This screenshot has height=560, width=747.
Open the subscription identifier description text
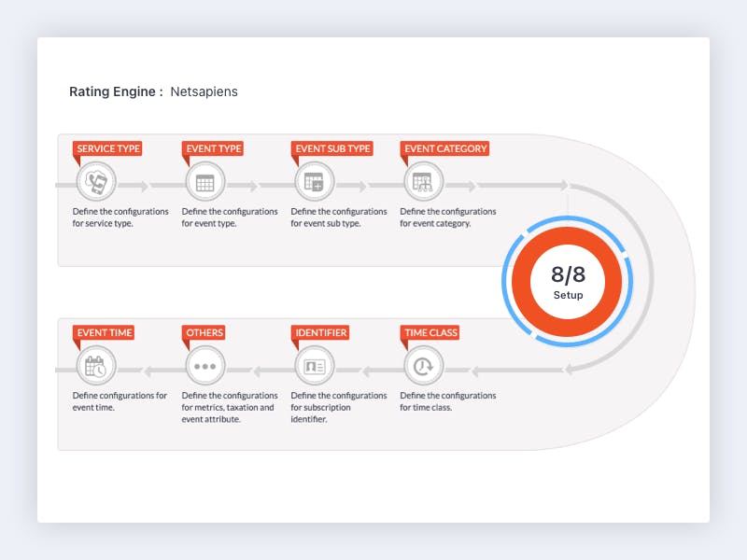(x=339, y=407)
